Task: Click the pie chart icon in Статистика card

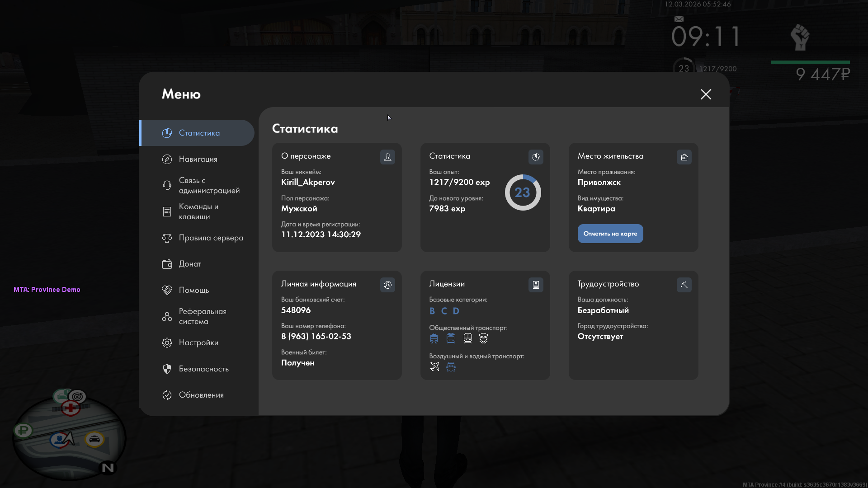Action: pyautogui.click(x=536, y=157)
